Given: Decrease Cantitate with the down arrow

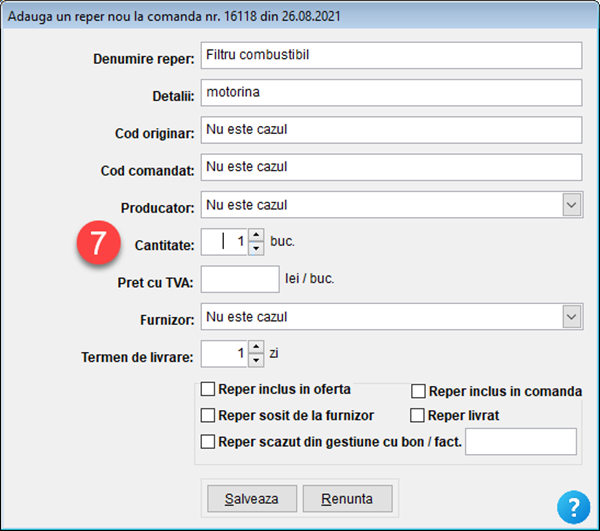Looking at the screenshot, I should point(256,248).
